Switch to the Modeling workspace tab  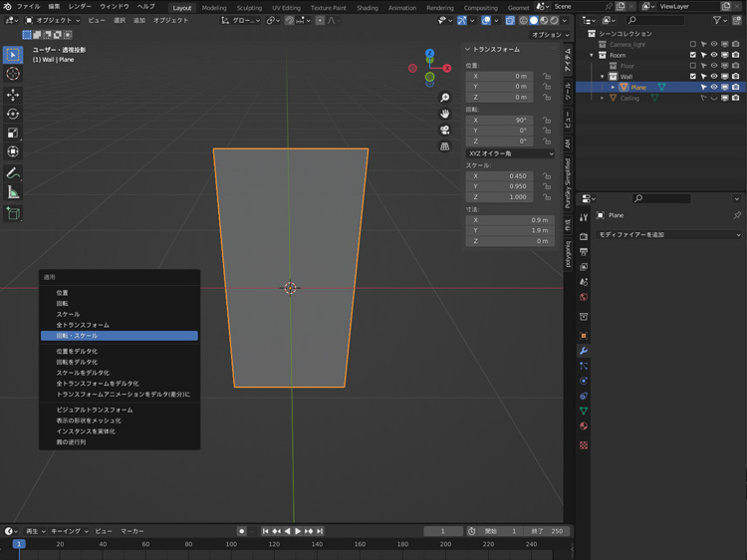(x=214, y=7)
